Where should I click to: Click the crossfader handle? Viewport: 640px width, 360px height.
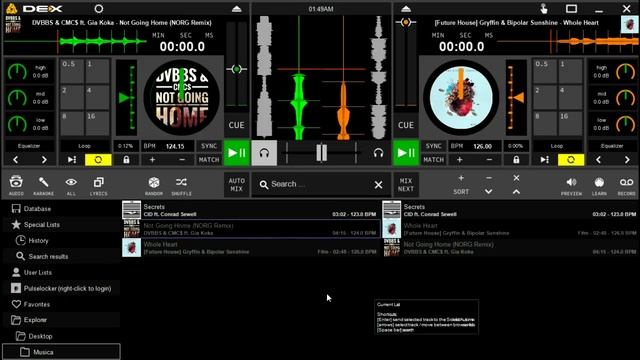tap(321, 153)
